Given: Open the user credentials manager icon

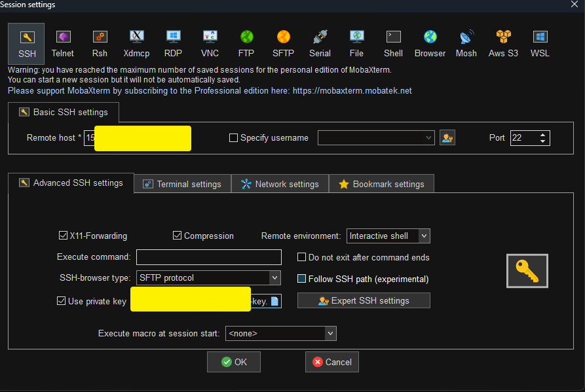Looking at the screenshot, I should [447, 138].
